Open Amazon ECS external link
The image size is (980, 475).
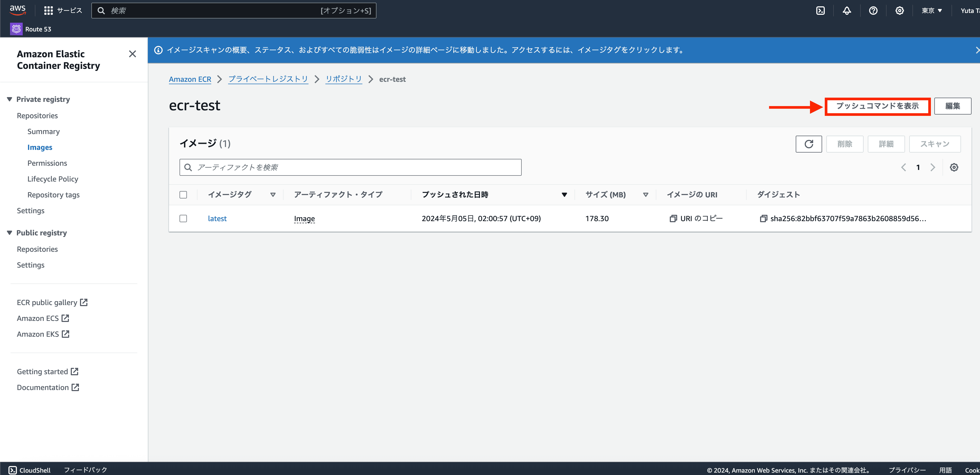(43, 318)
